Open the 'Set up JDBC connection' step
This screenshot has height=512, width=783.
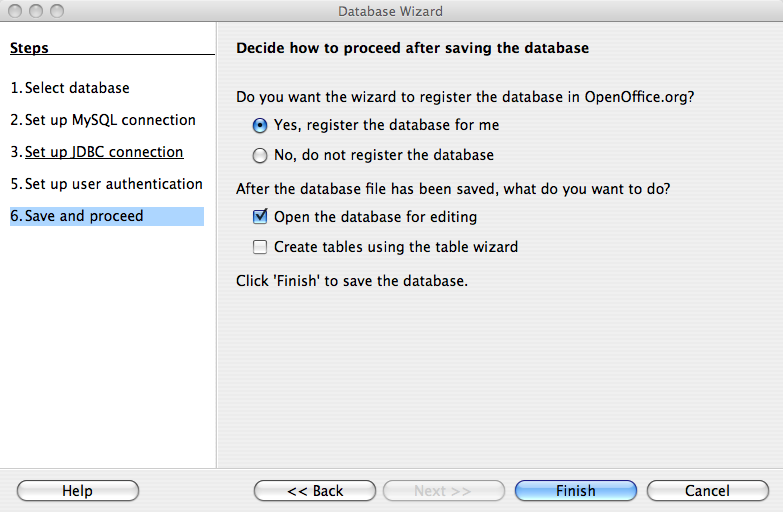coord(104,152)
